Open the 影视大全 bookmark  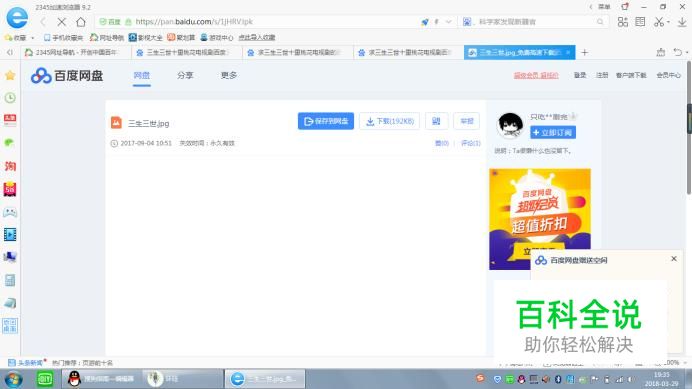(x=146, y=38)
